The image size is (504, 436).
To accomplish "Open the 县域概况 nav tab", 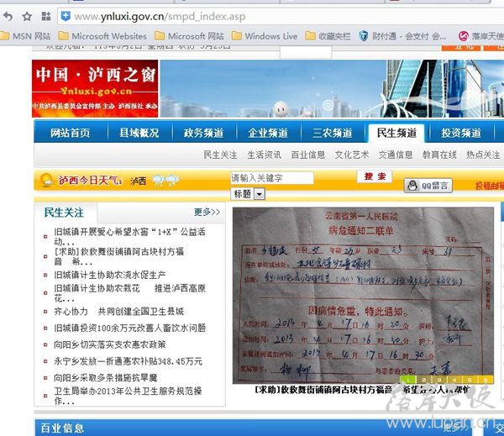I will (139, 133).
